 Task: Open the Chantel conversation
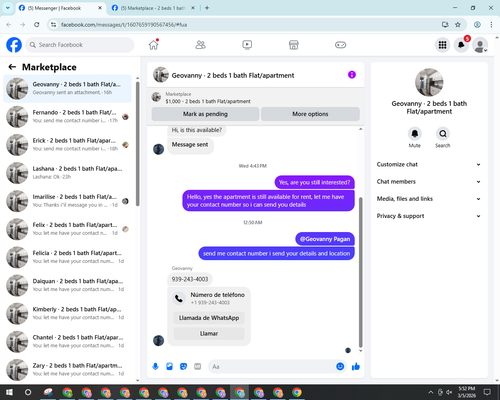tap(67, 342)
